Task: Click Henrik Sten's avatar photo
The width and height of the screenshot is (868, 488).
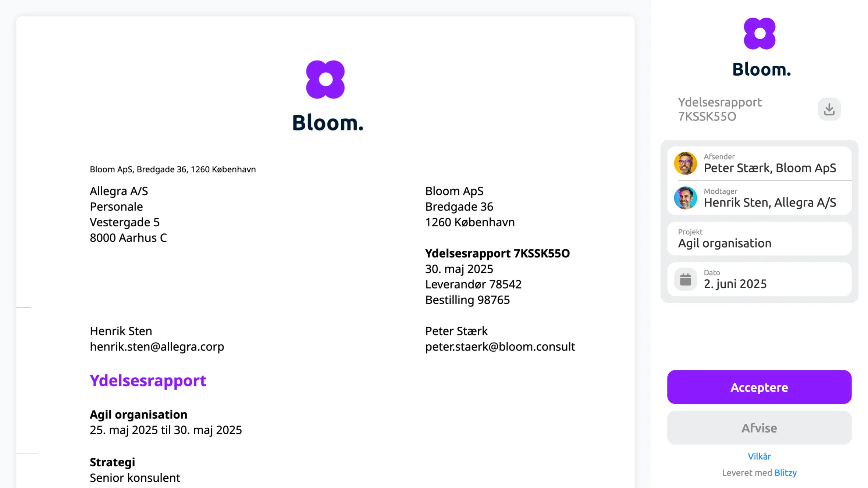Action: (x=685, y=198)
